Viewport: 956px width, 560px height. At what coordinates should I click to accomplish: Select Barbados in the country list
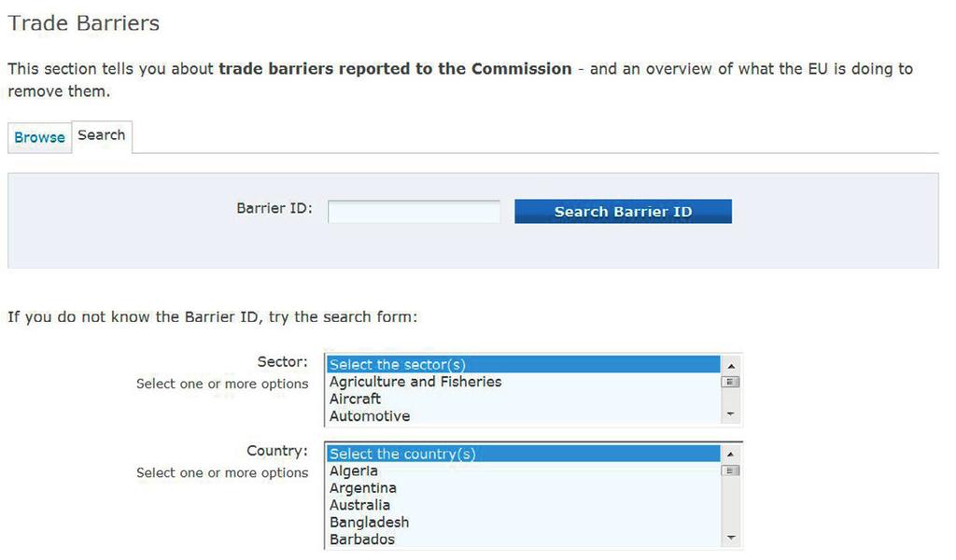click(x=524, y=539)
